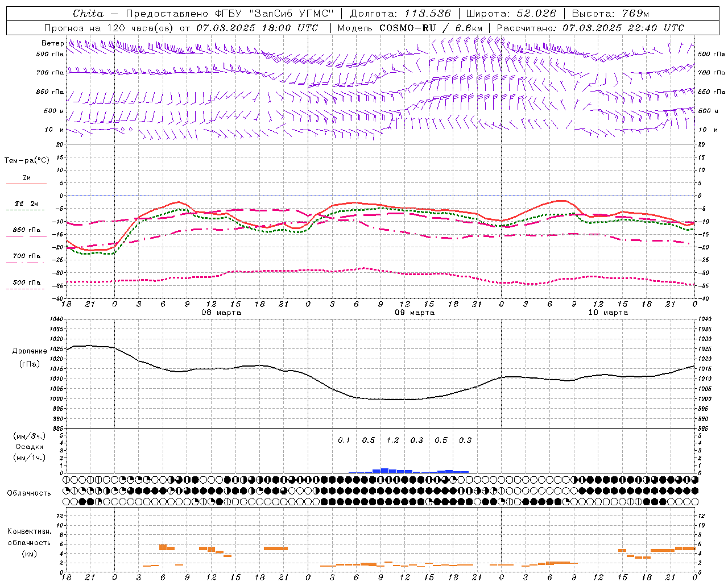Click the "(км)" unit under convective cloudiness
Image resolution: width=728 pixels, height=582 pixels.
pos(30,554)
